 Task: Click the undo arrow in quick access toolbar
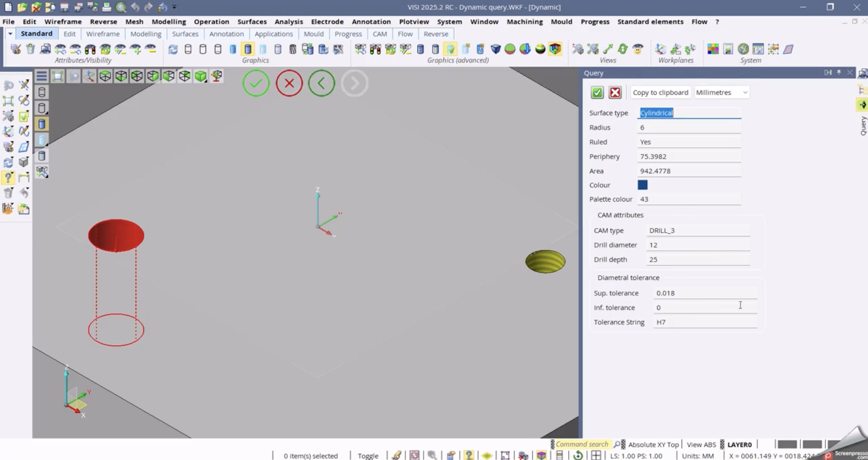click(x=135, y=7)
